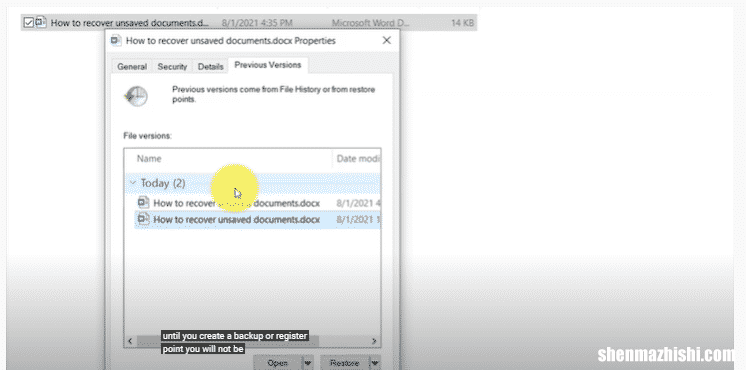
Task: Sort by Date modified column header
Action: tap(358, 159)
